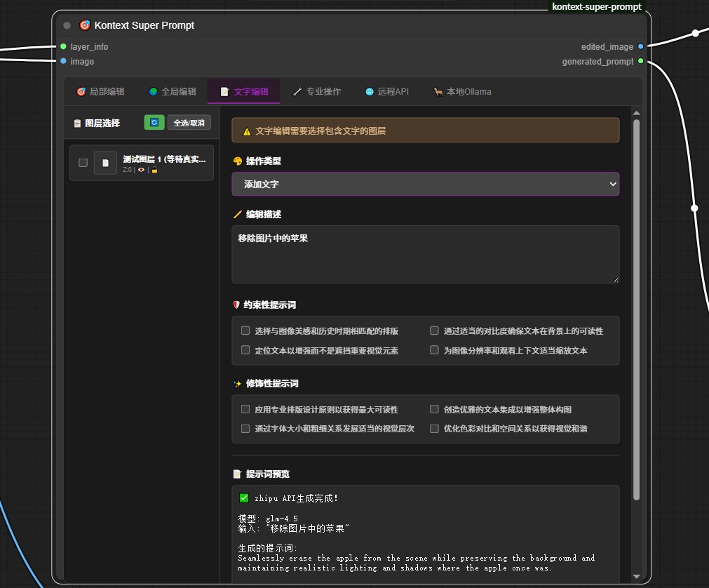
Task: Click the notepad icon beside 提示词预览
Action: tap(238, 474)
